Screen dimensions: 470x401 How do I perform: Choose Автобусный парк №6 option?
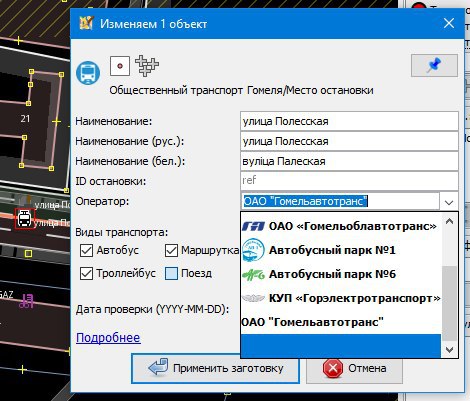[x=341, y=274]
